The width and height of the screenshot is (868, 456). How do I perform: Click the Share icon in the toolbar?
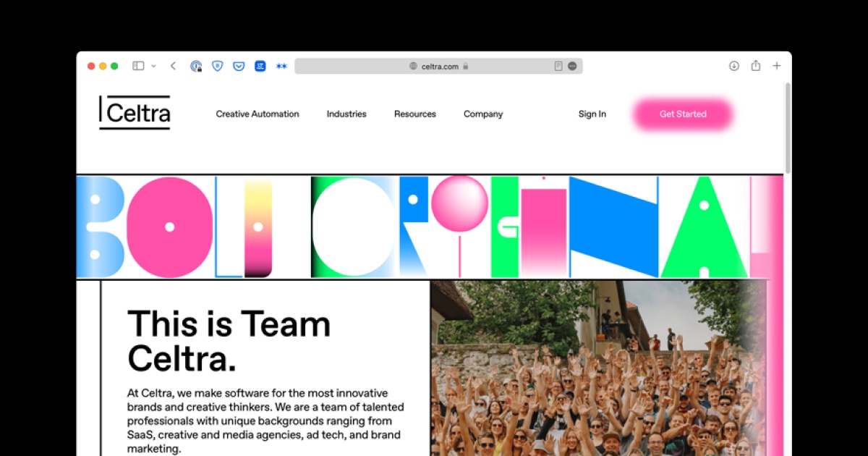755,66
